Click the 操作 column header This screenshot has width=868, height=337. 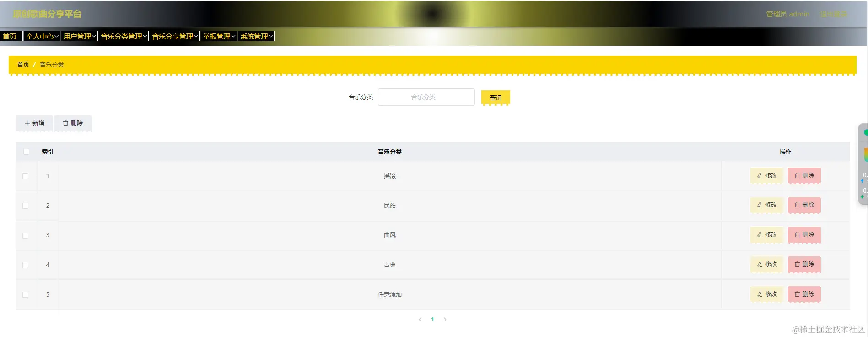point(786,152)
